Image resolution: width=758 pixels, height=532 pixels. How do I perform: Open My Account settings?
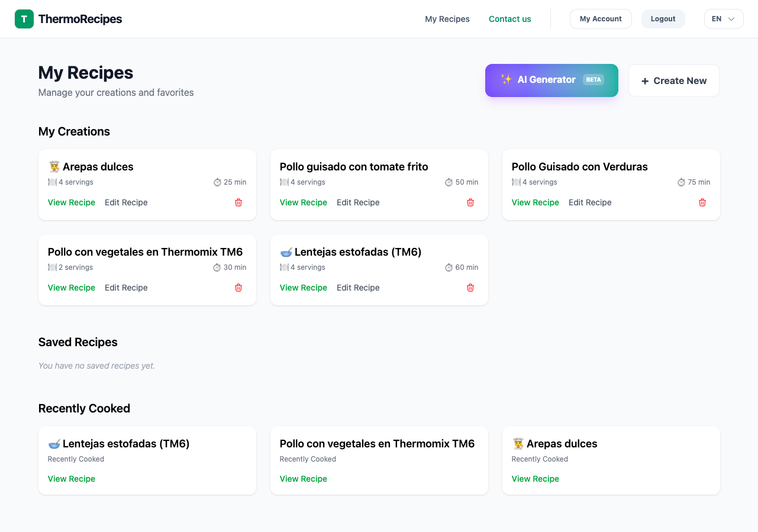(600, 19)
